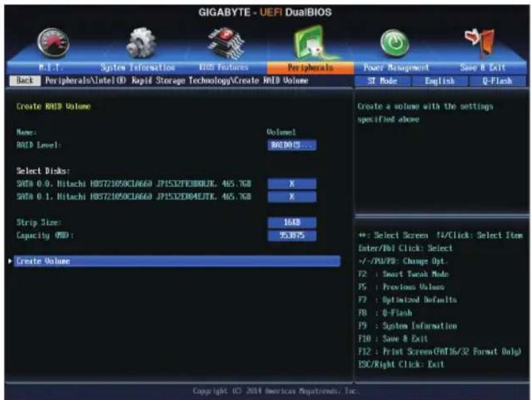Switch to the System Information tab
Viewport: 532px width, 400px height.
137,68
